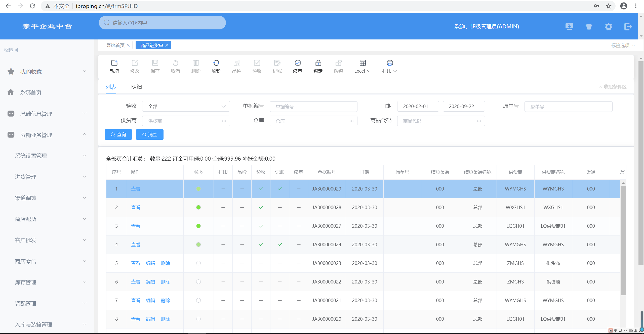The height and width of the screenshot is (334, 644).
Task: Click the logout icon in header
Action: 628,26
